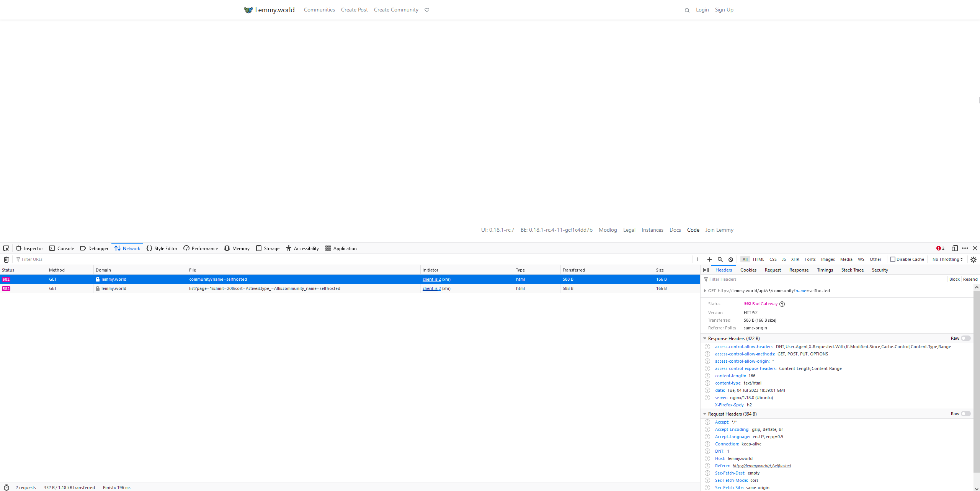
Task: Switch to the Cookies tab
Action: [x=748, y=270]
